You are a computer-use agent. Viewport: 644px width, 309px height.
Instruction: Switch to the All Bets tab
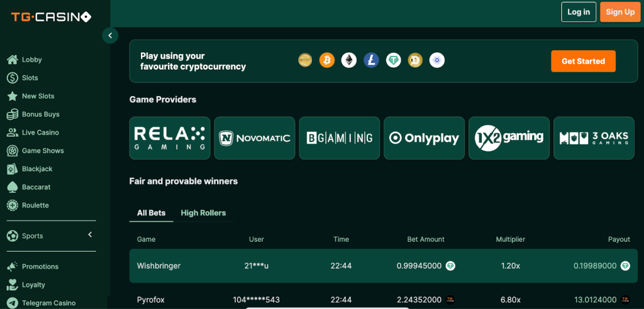151,213
